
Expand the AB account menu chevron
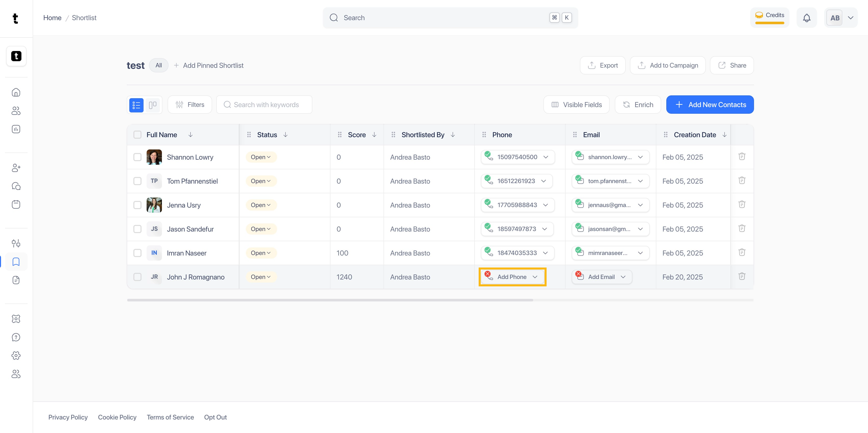point(850,18)
